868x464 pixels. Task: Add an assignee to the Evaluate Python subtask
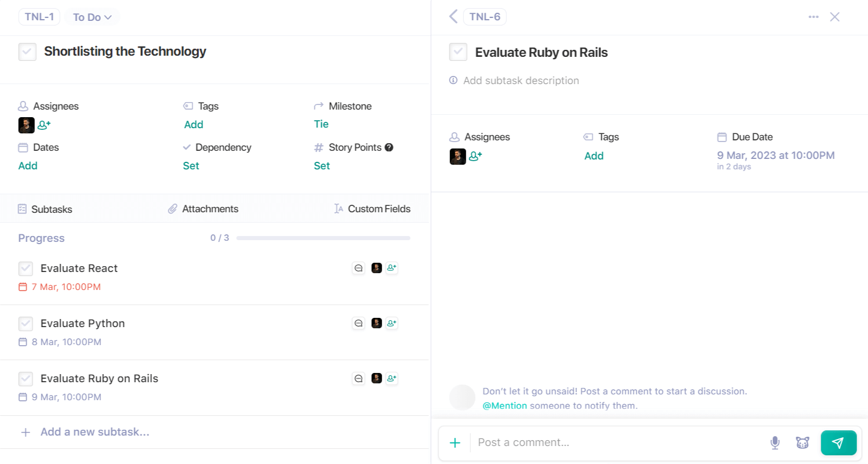point(391,323)
